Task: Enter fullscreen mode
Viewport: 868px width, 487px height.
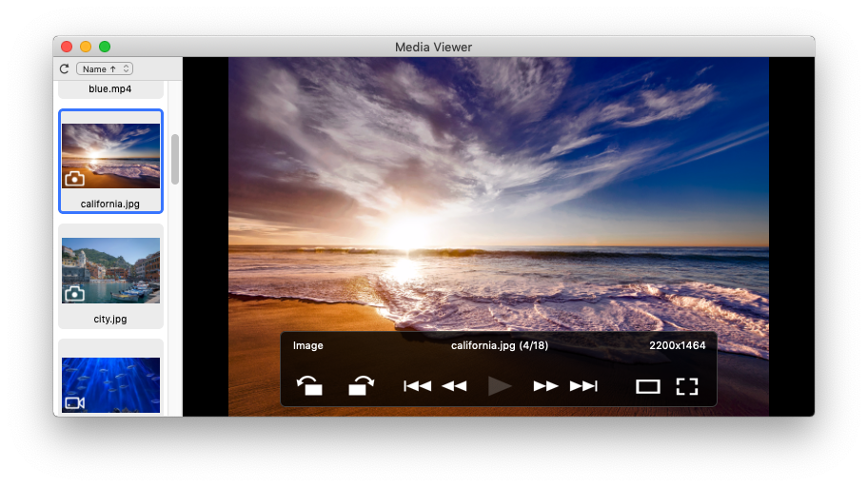Action: pos(687,386)
